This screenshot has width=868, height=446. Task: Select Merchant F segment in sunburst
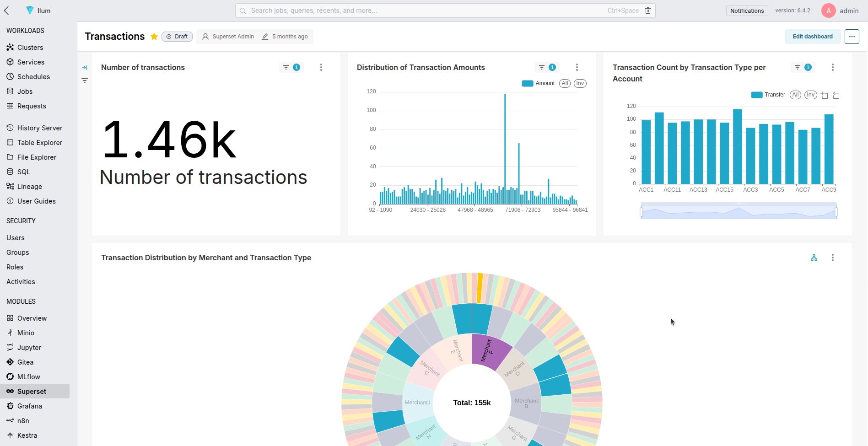488,351
